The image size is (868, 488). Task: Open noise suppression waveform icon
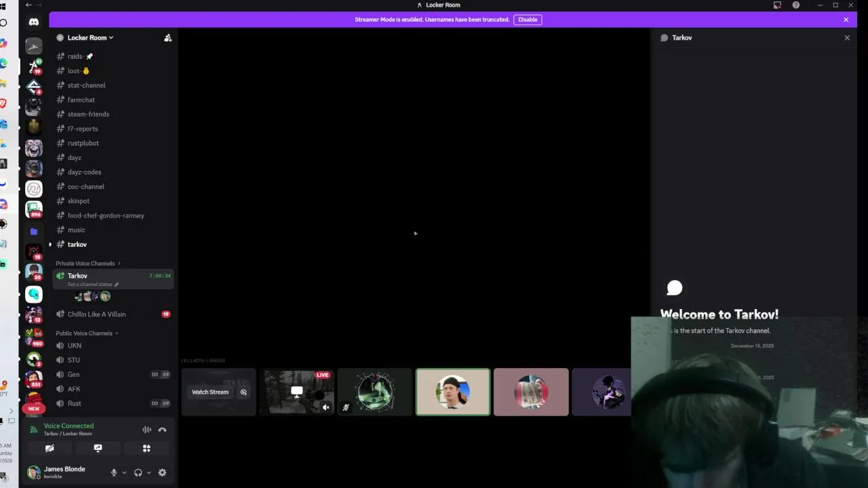pos(146,430)
